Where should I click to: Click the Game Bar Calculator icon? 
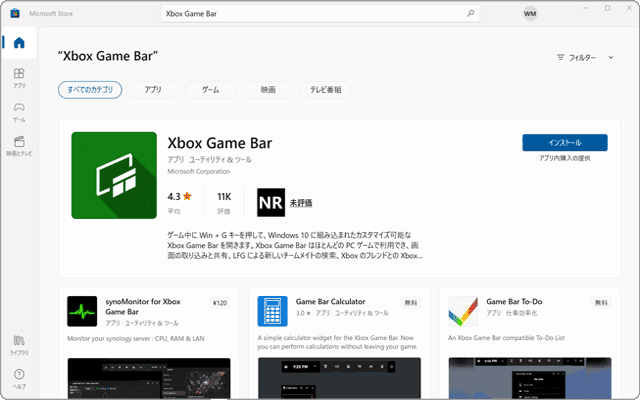pos(272,311)
